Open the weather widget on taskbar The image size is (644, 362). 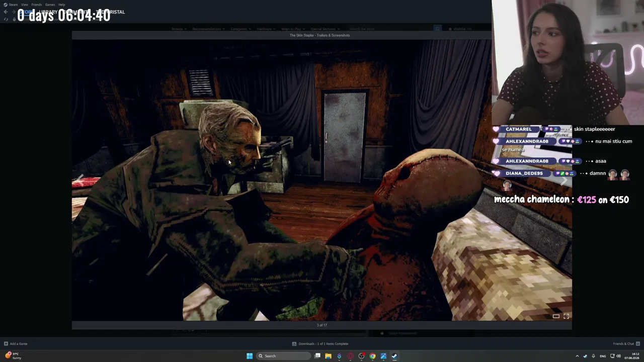tap(14, 356)
